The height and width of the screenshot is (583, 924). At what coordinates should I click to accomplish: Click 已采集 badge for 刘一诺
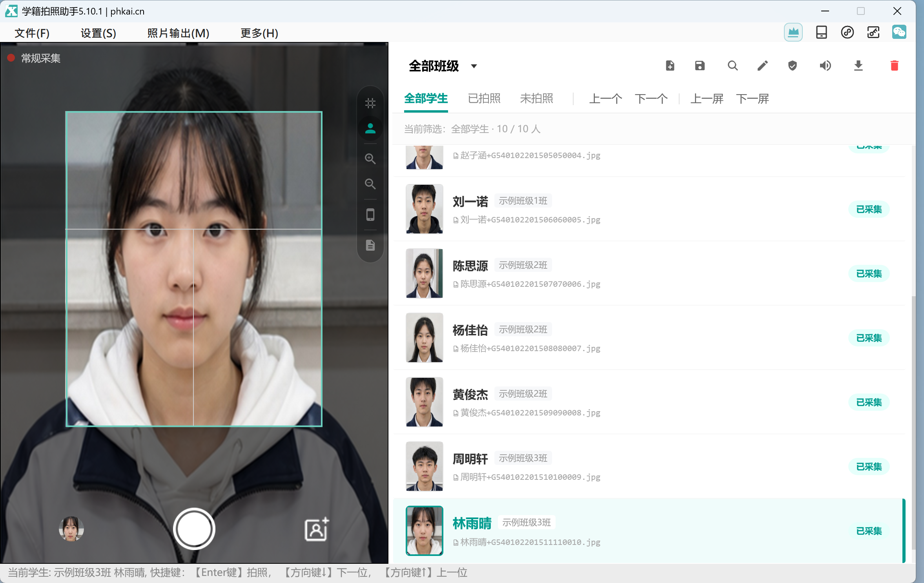(869, 209)
